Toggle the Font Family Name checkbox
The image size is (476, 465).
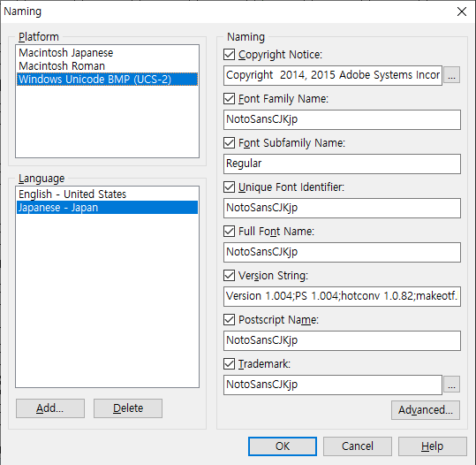click(230, 99)
